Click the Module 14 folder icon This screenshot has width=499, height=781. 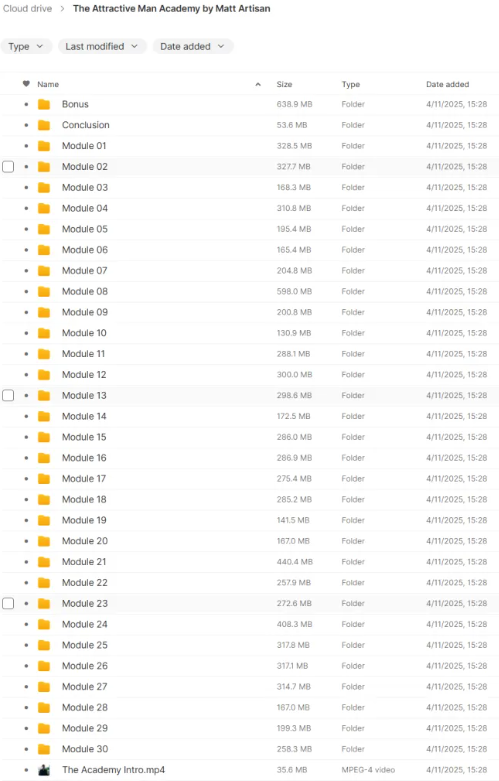click(44, 416)
